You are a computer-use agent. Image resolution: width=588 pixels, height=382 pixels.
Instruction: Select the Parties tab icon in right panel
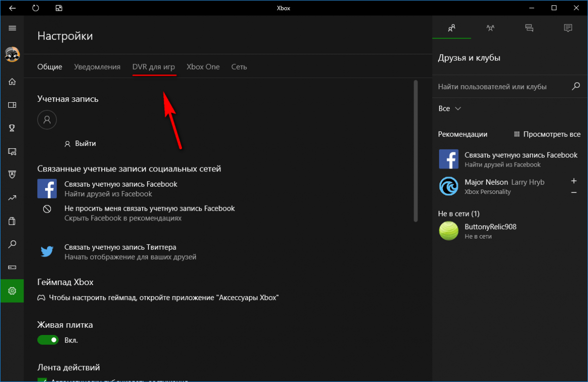click(490, 28)
